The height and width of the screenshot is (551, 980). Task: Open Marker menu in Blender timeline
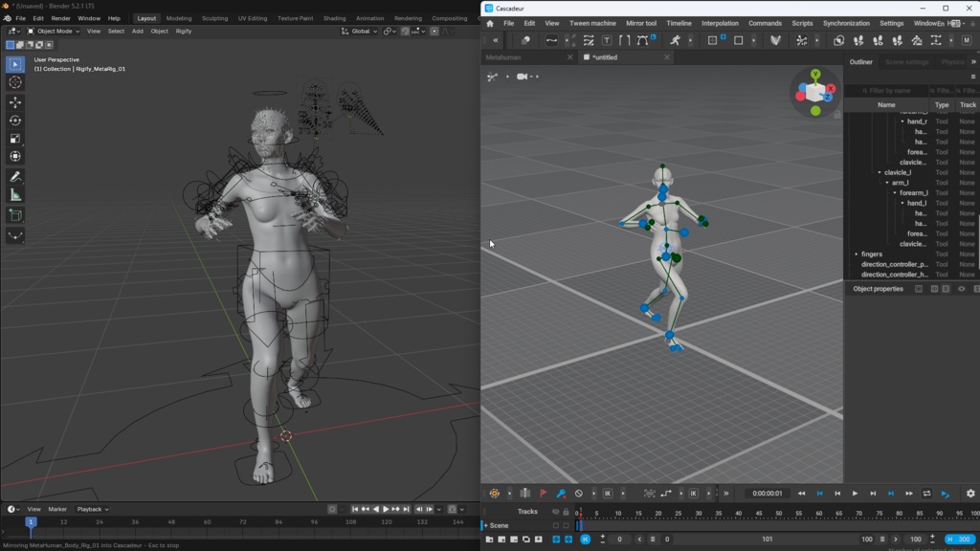coord(57,509)
